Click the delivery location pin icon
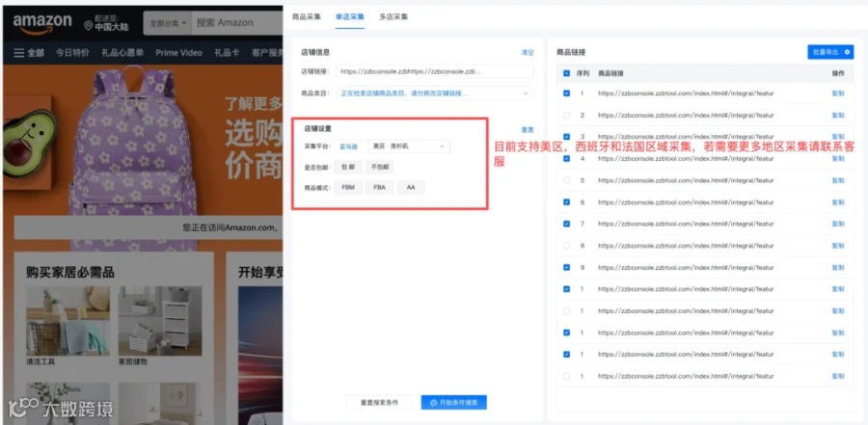 tap(88, 25)
